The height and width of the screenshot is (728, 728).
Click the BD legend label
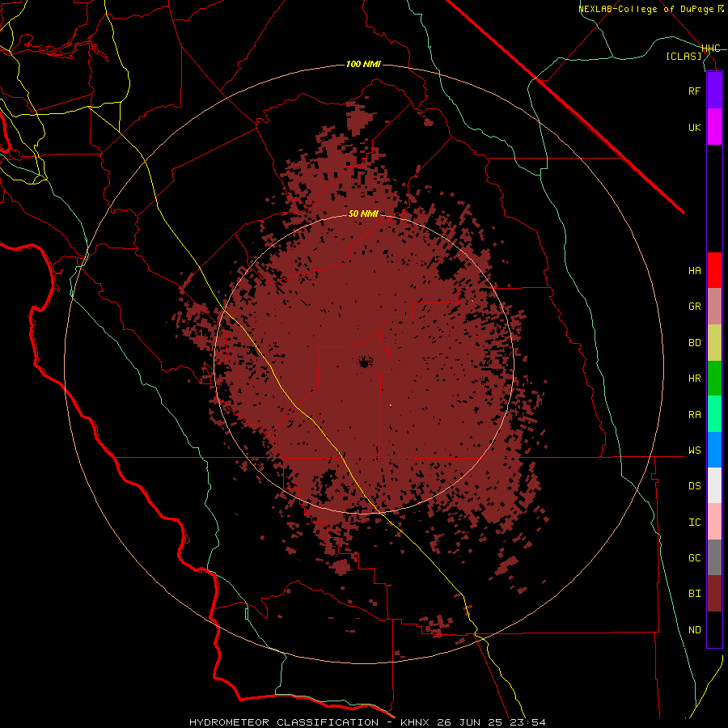coord(694,343)
